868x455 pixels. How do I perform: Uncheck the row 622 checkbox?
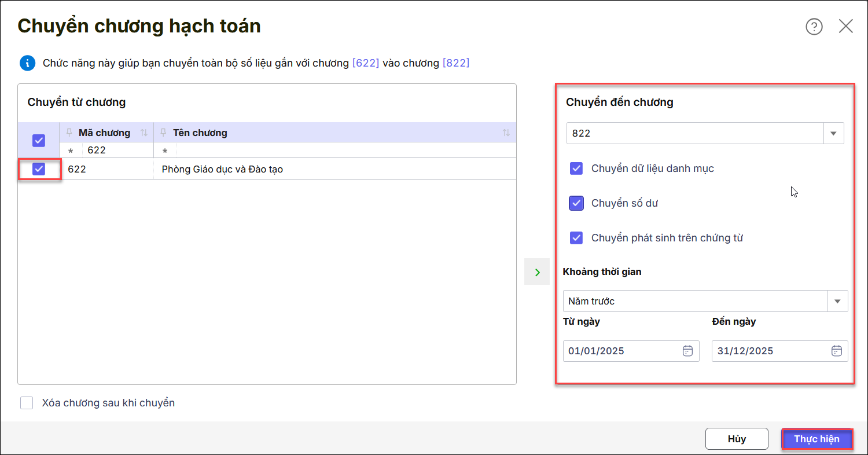[39, 170]
